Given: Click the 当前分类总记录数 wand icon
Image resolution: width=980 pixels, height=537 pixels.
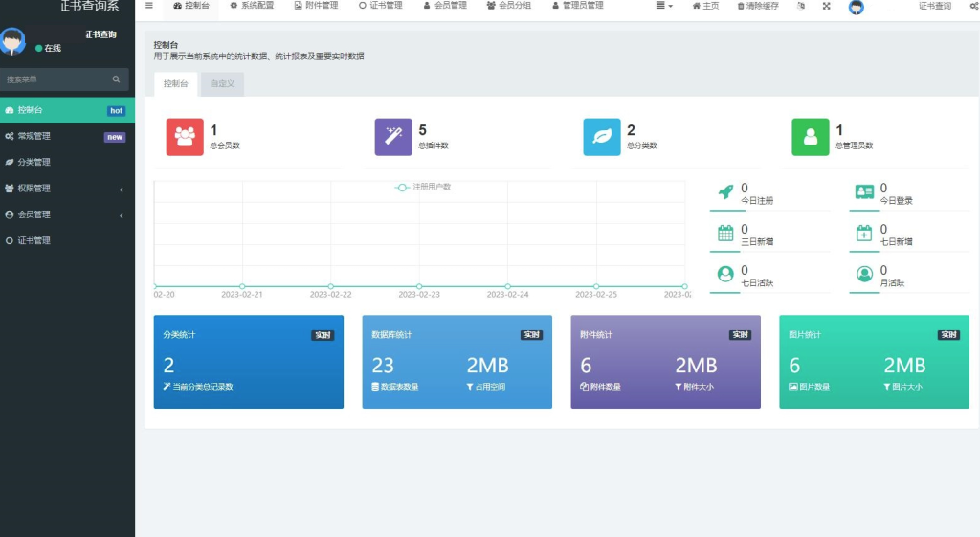Looking at the screenshot, I should tap(167, 387).
